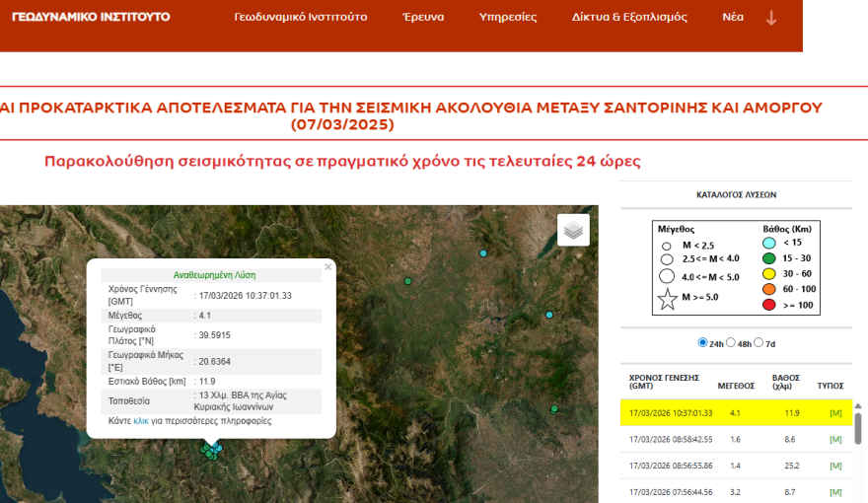Click the yellow 30 - 60 depth legend swatch
868x503 pixels.
tap(769, 274)
